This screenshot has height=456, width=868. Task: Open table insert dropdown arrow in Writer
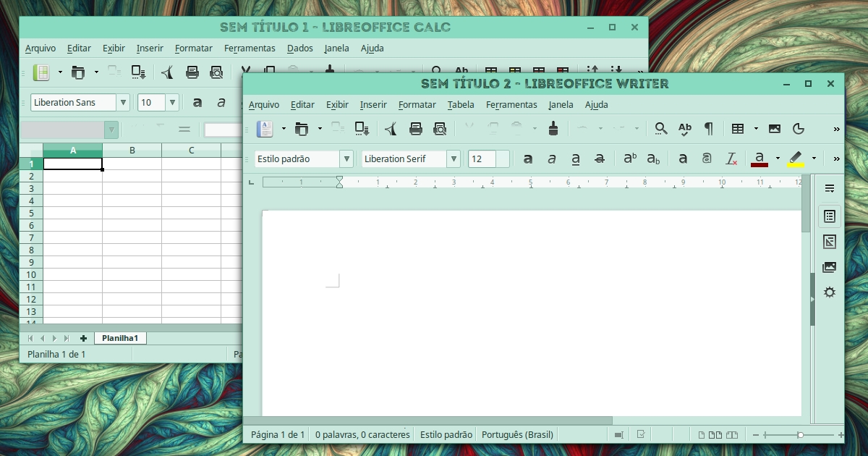click(756, 129)
